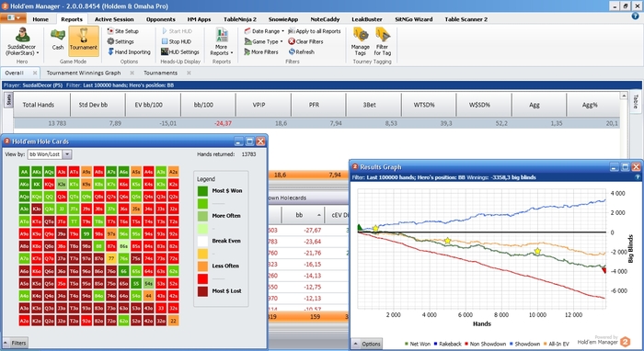
Task: Open the NoteCaddy tab
Action: tap(325, 19)
